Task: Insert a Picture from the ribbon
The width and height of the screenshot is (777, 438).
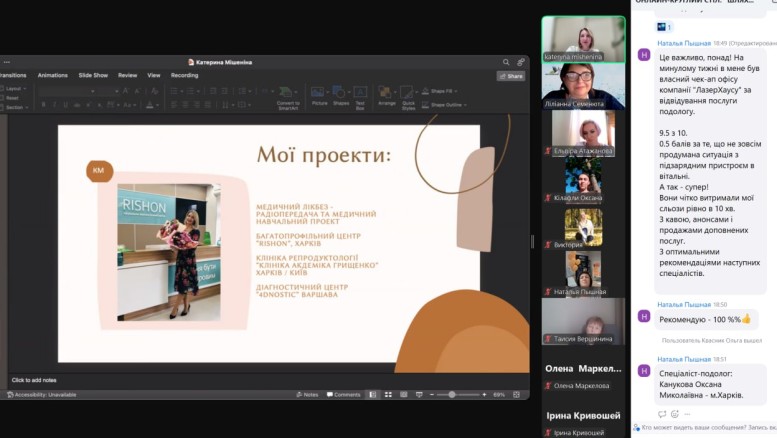Action: [318, 96]
